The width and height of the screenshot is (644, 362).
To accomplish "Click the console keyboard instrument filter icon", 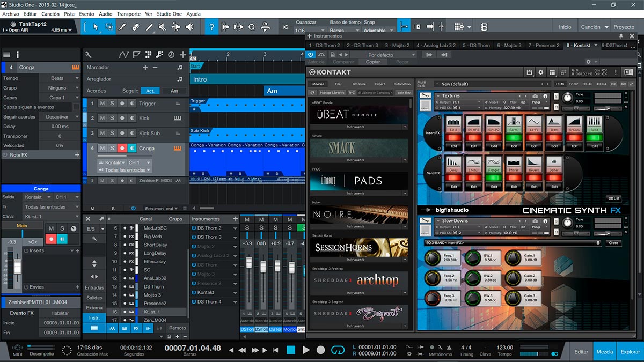I will click(x=125, y=328).
